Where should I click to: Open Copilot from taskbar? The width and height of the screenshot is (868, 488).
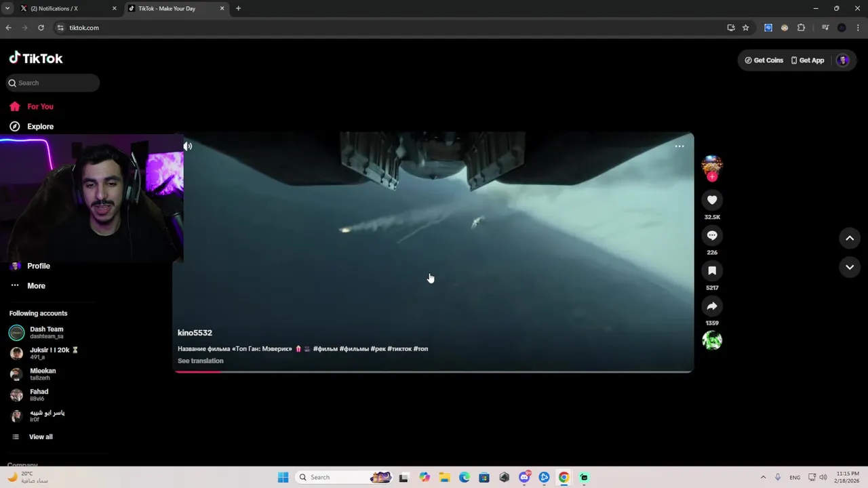click(425, 477)
